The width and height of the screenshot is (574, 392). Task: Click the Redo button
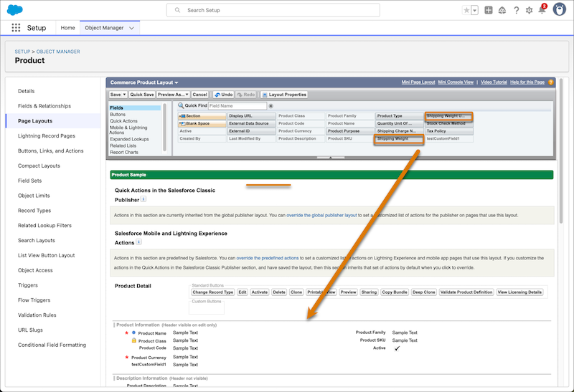[245, 95]
